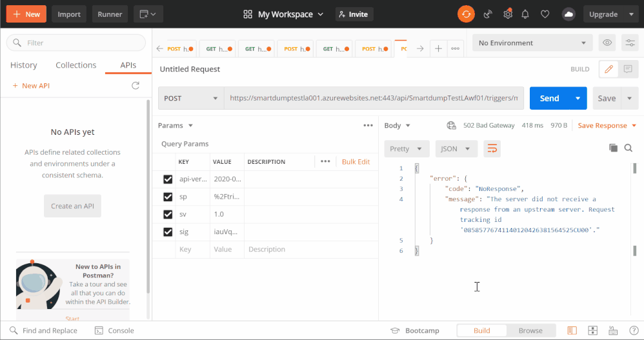
Task: Open the Save dropdown arrow
Action: click(x=630, y=98)
